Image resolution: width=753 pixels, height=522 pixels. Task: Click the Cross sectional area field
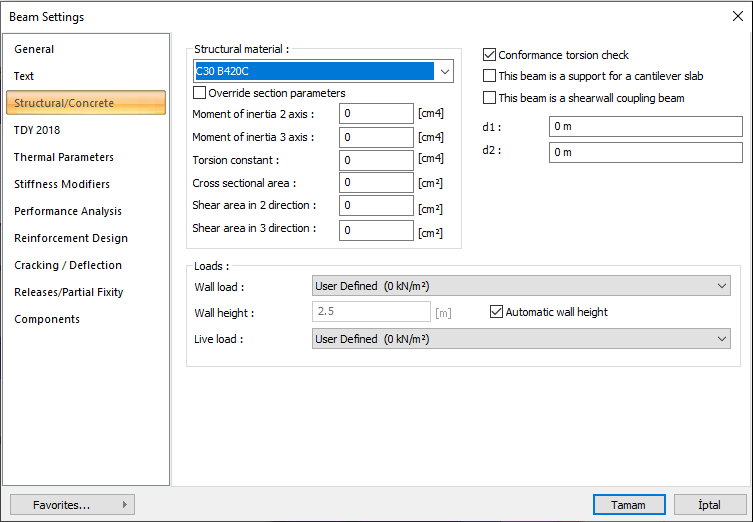pyautogui.click(x=376, y=183)
